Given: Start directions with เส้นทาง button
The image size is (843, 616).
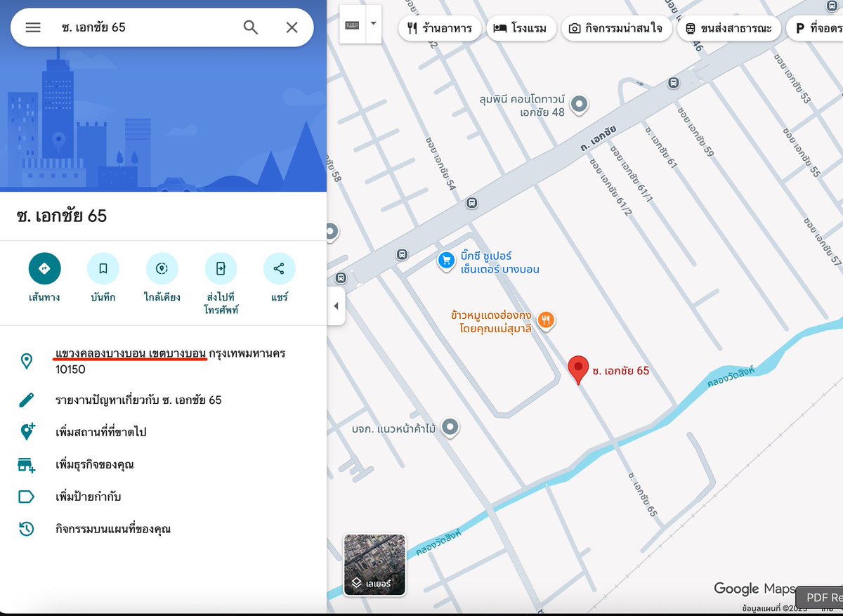Looking at the screenshot, I should tap(44, 268).
